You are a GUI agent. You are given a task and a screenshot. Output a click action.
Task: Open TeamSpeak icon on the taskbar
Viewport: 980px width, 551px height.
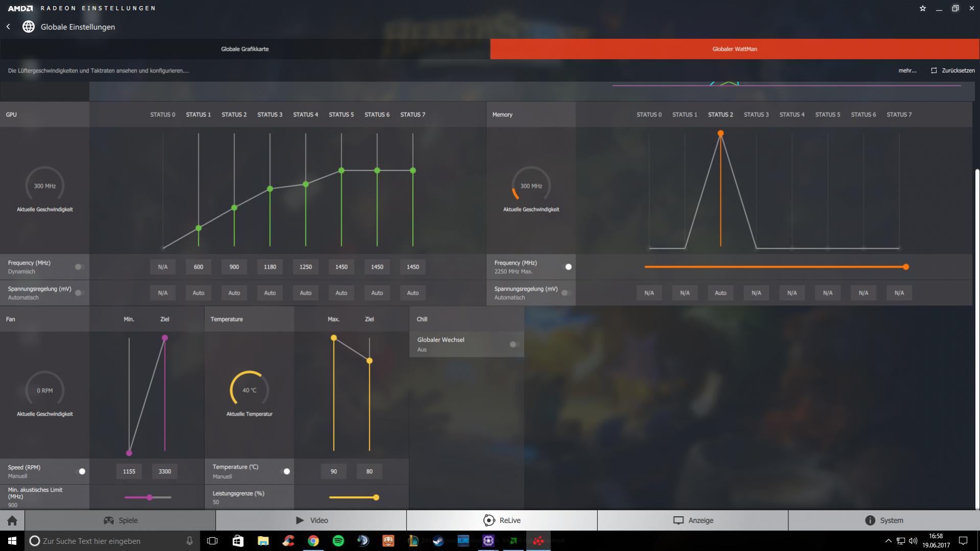pos(363,541)
